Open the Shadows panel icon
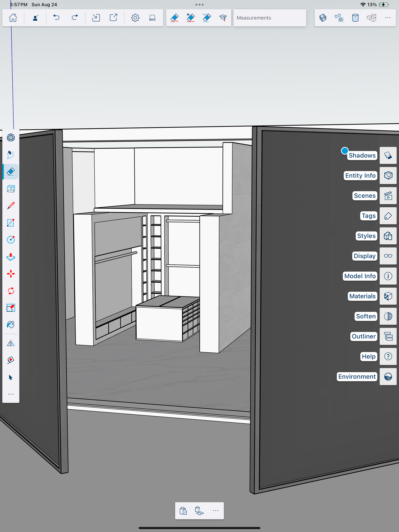This screenshot has height=532, width=399. point(388,155)
